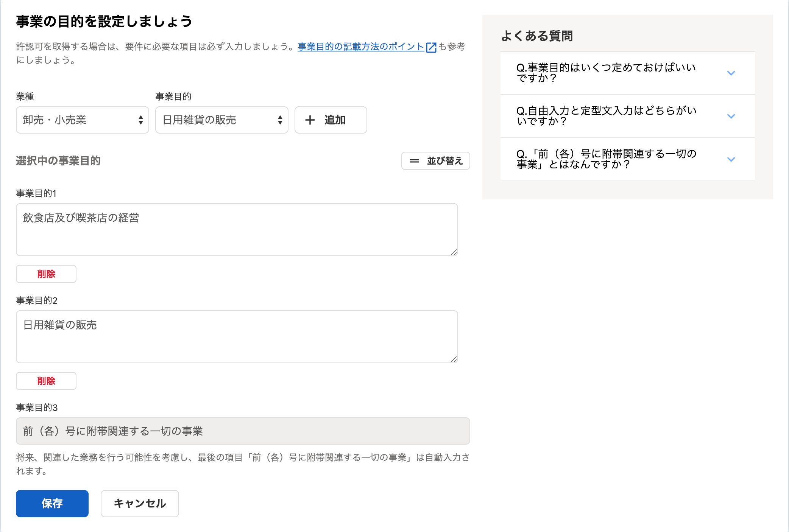Open the 事業目的 dropdown showing 日用雑貨の販売

point(222,120)
